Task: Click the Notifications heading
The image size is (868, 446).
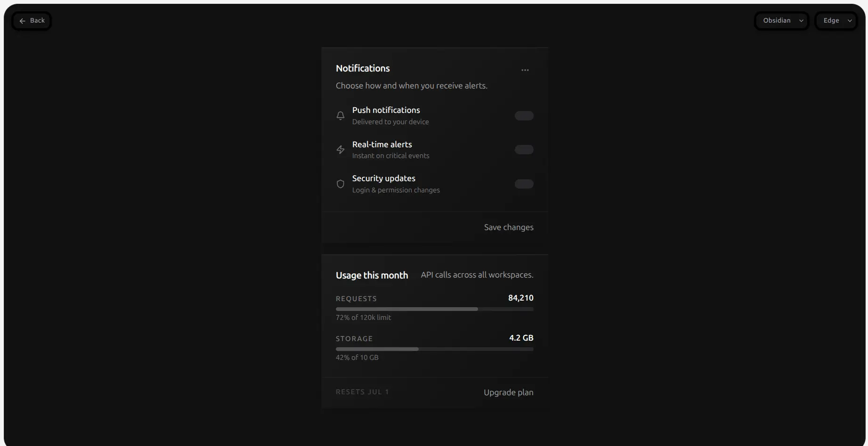Action: (x=363, y=68)
